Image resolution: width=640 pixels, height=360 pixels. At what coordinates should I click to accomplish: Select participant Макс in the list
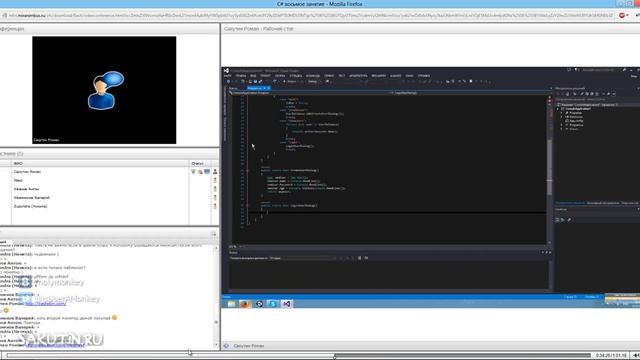tap(18, 180)
